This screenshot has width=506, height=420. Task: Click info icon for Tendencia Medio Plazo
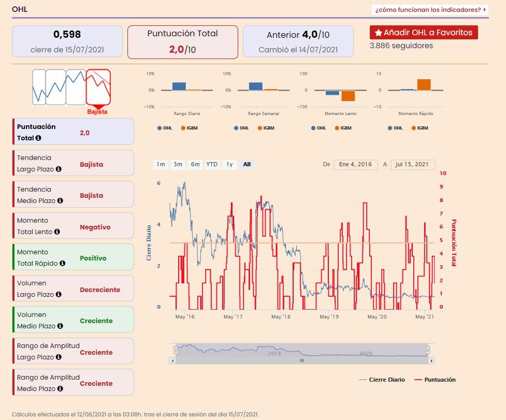pyautogui.click(x=60, y=200)
